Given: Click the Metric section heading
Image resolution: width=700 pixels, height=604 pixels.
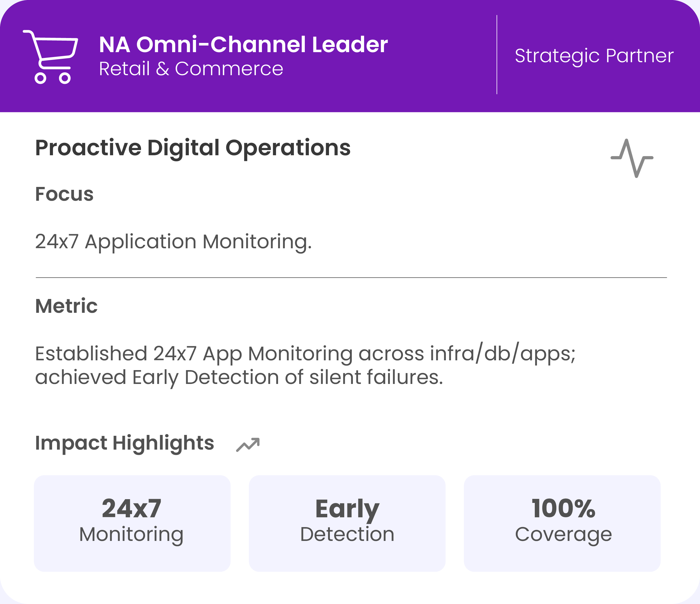Looking at the screenshot, I should click(66, 306).
